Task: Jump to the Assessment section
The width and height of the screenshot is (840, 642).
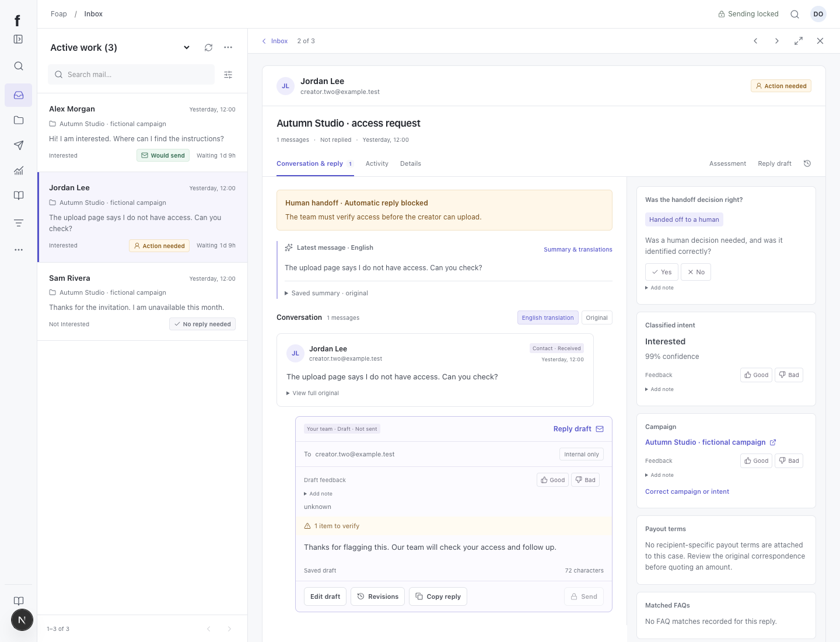Action: [727, 163]
